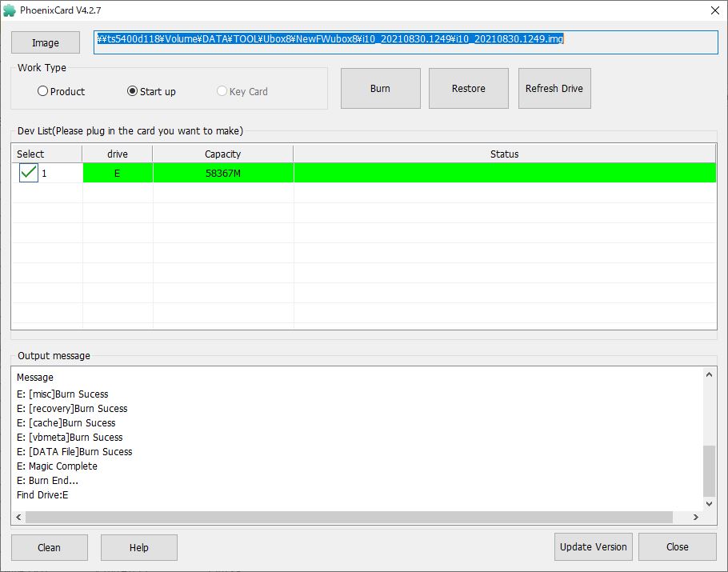Select the 'Magic Complete' message line
Viewport: 728px width, 572px height.
[x=57, y=466]
